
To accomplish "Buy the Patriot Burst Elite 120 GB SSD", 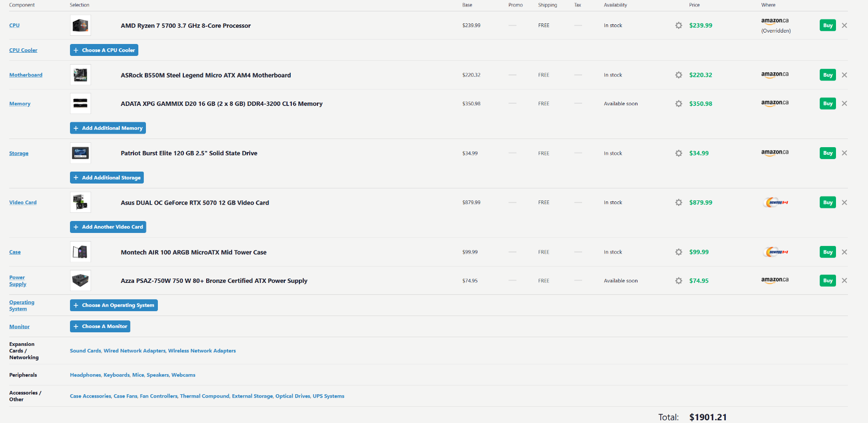I will point(828,153).
